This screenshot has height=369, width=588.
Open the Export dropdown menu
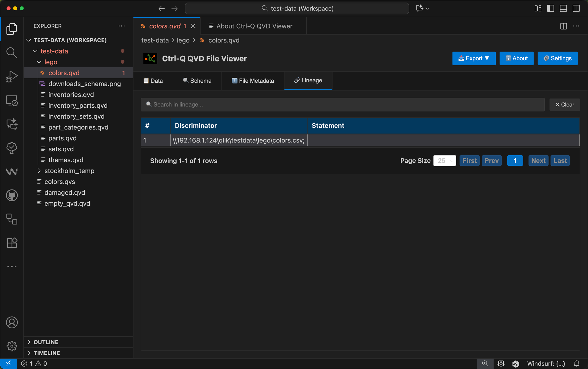(474, 58)
